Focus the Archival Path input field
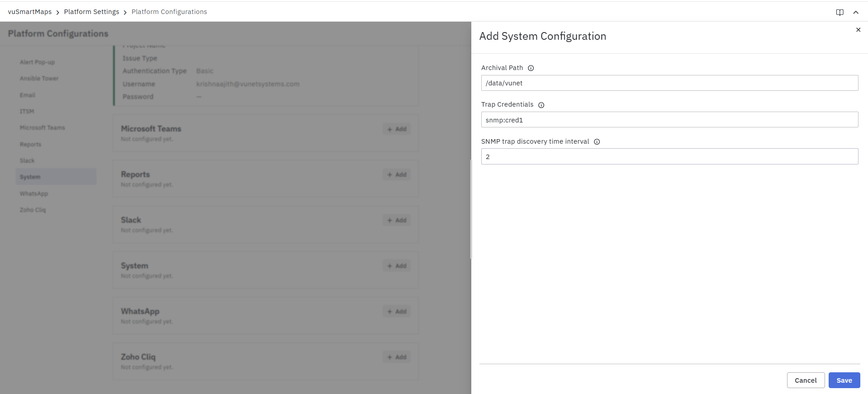Image resolution: width=868 pixels, height=394 pixels. [669, 83]
